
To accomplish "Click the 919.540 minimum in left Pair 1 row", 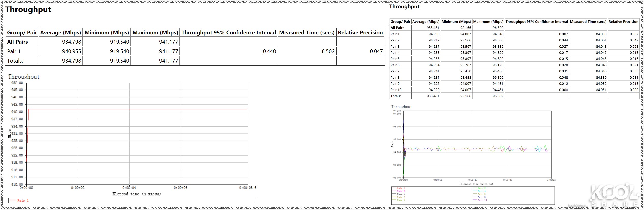I will pyautogui.click(x=120, y=51).
